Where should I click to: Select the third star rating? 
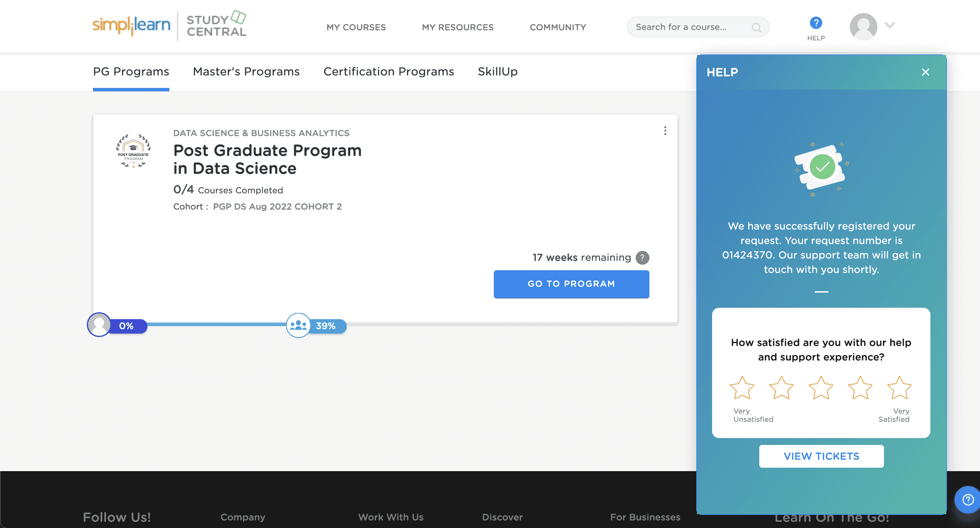click(821, 388)
